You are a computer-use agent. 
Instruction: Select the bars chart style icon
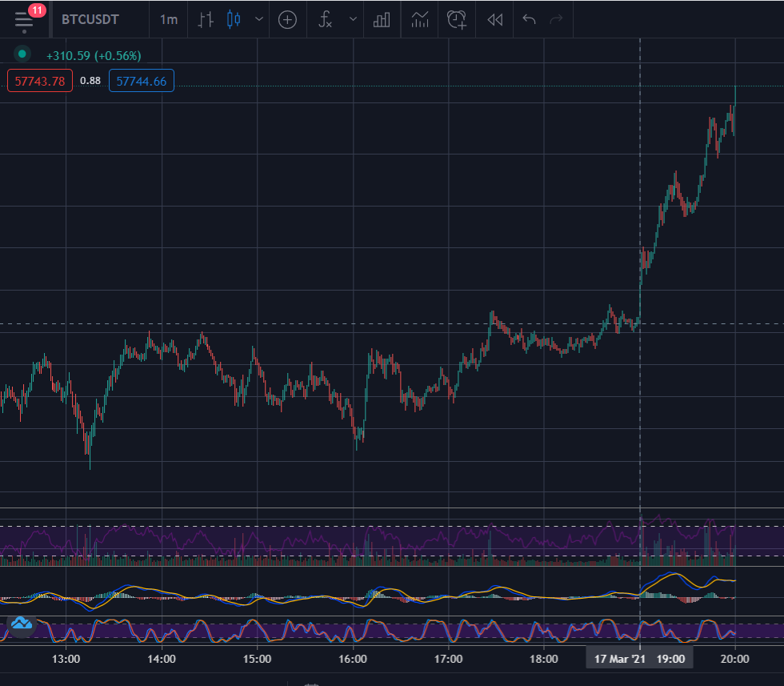pyautogui.click(x=206, y=19)
